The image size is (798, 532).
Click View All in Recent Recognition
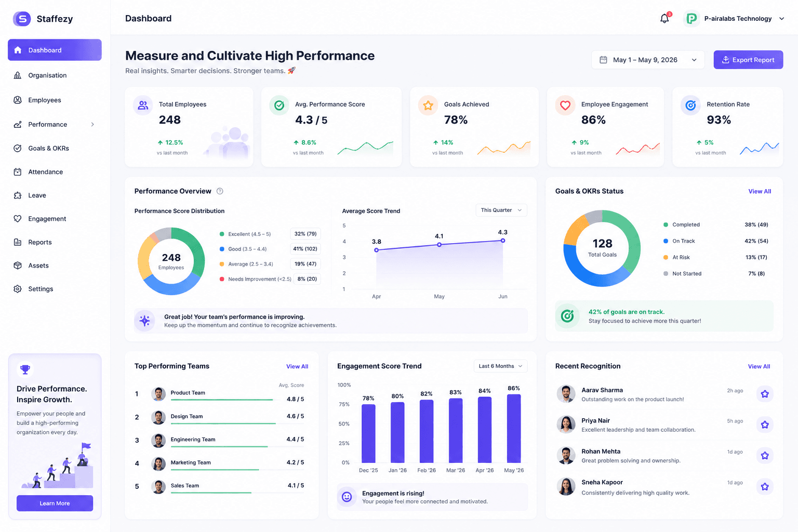pyautogui.click(x=759, y=366)
